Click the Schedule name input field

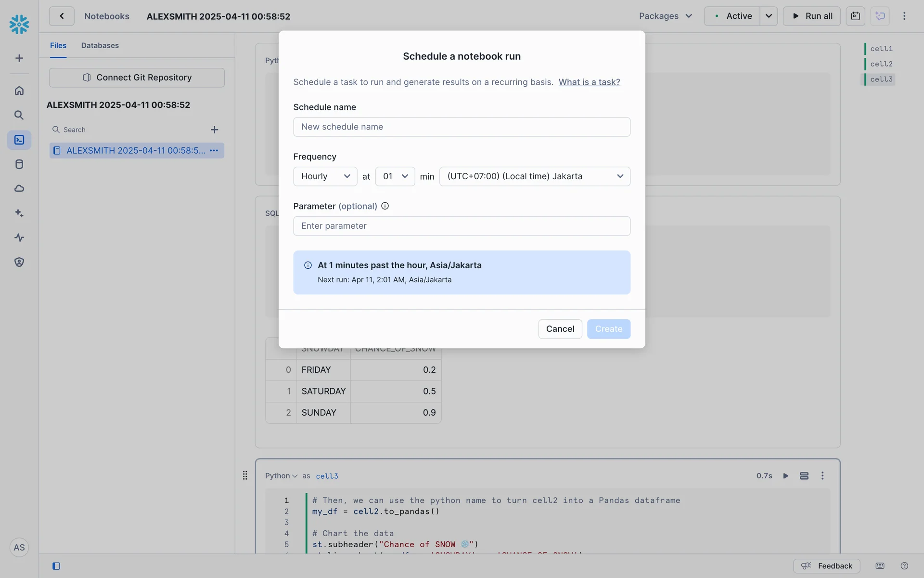pyautogui.click(x=462, y=127)
